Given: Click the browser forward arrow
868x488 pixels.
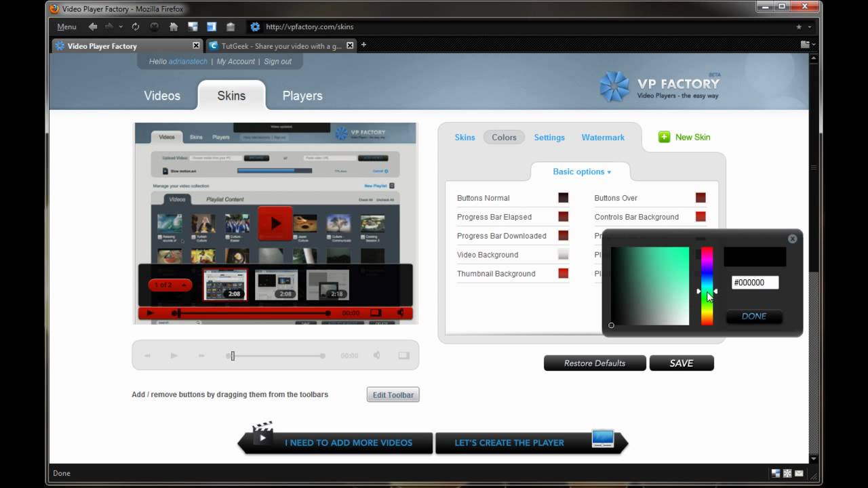Looking at the screenshot, I should [109, 26].
